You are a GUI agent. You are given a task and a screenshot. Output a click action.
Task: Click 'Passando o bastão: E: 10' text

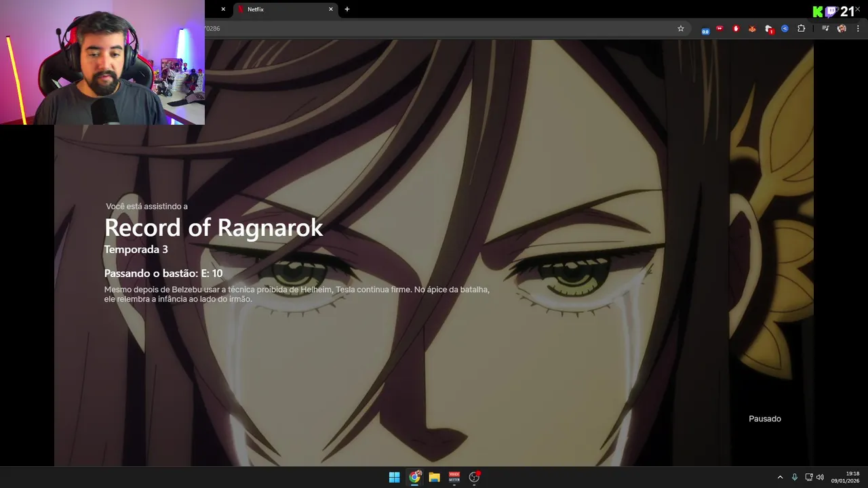point(163,273)
